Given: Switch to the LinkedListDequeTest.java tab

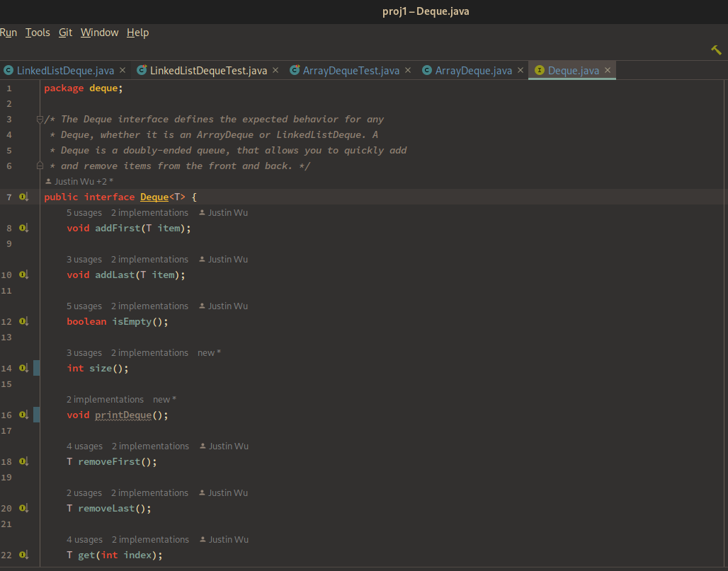Looking at the screenshot, I should (x=208, y=71).
